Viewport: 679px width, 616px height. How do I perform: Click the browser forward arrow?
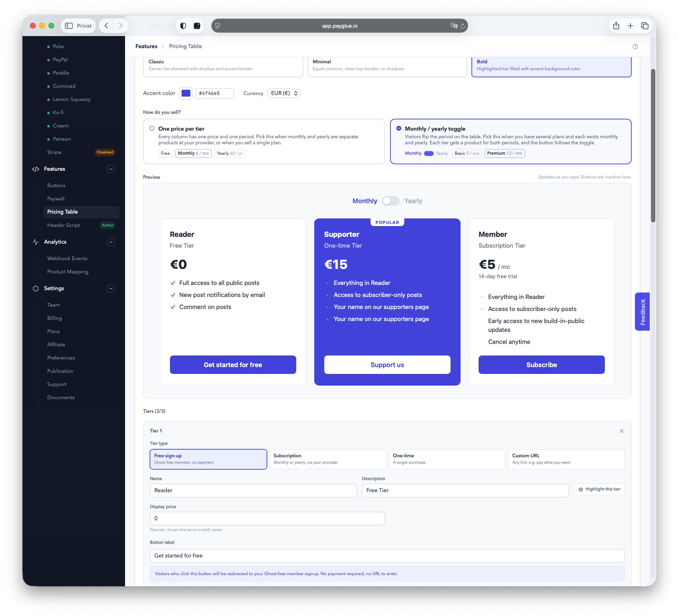120,26
